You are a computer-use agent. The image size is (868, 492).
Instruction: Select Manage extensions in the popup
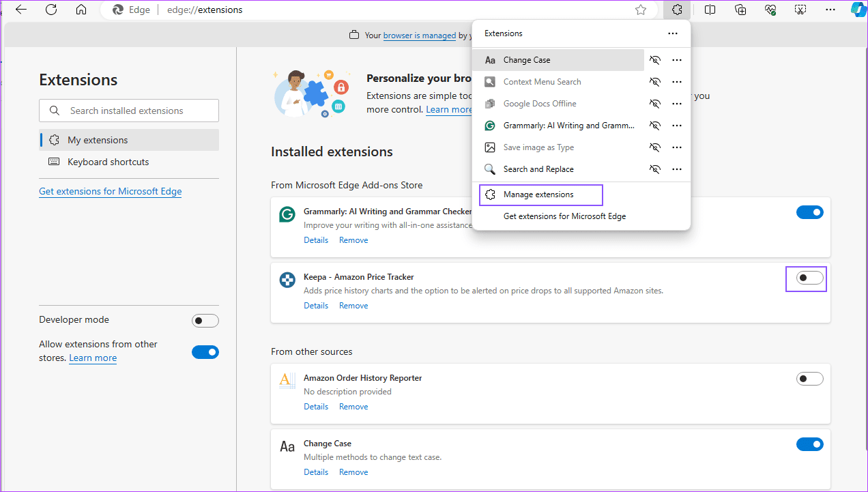[540, 194]
